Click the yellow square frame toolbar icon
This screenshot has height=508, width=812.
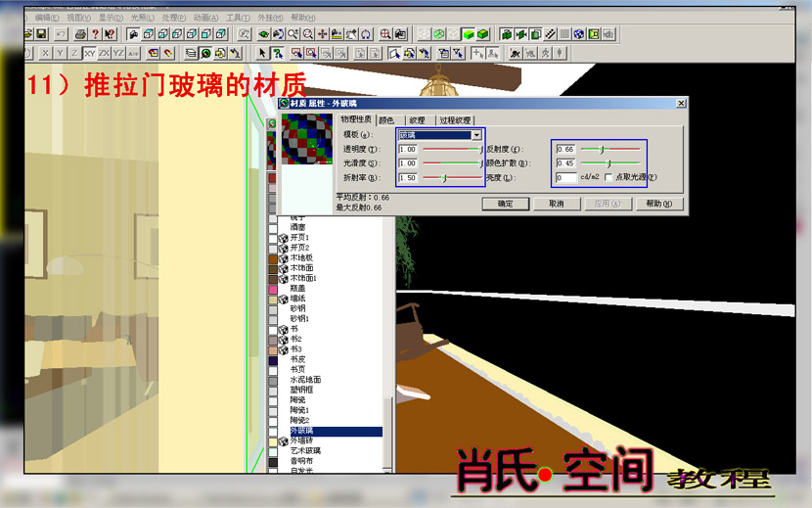(x=594, y=34)
